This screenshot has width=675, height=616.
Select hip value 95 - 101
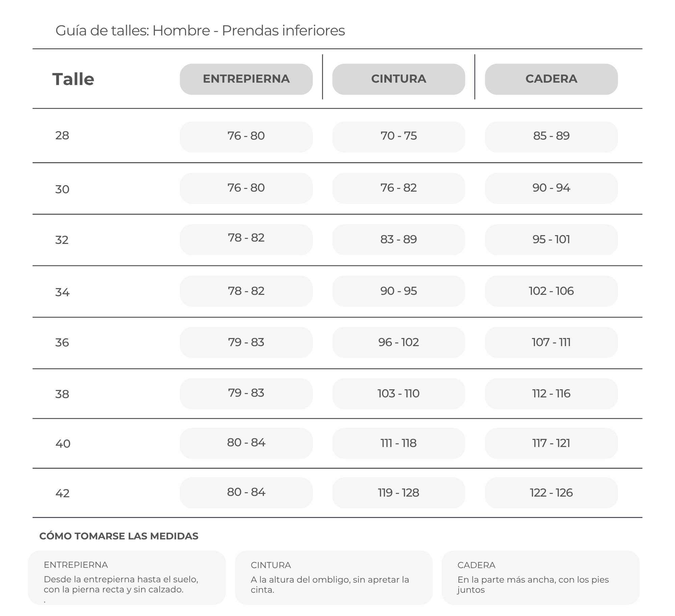point(551,240)
